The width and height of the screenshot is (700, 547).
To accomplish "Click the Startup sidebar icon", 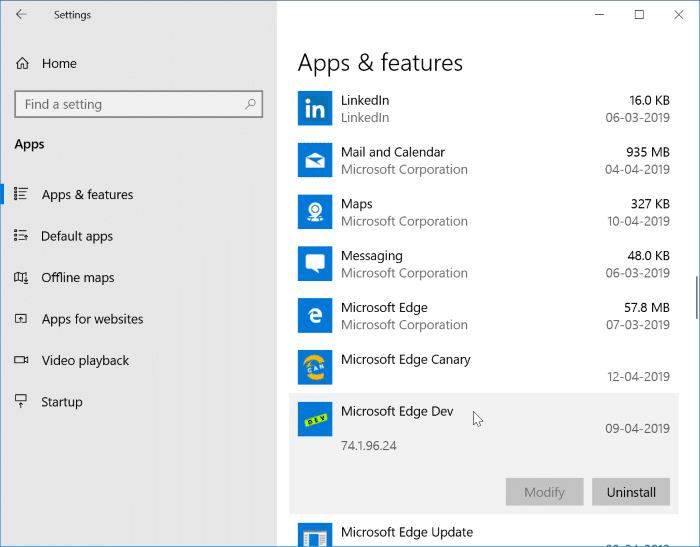I will [21, 401].
